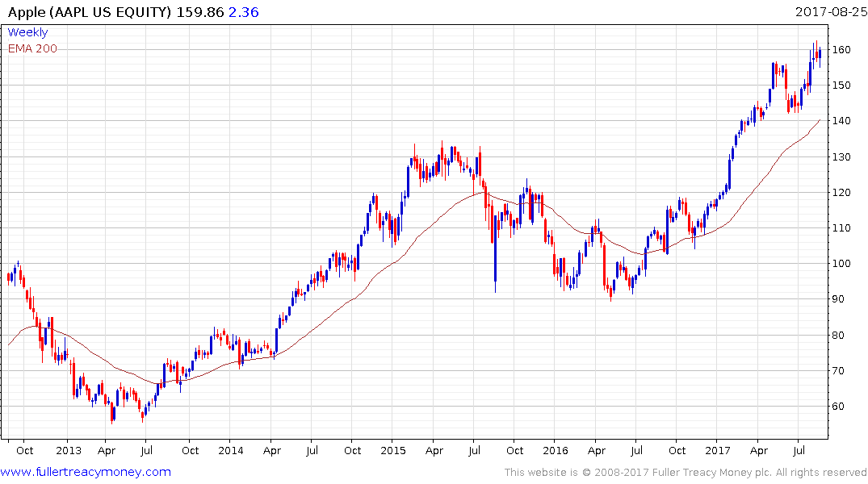Click the 2016 year axis label

pyautogui.click(x=556, y=450)
